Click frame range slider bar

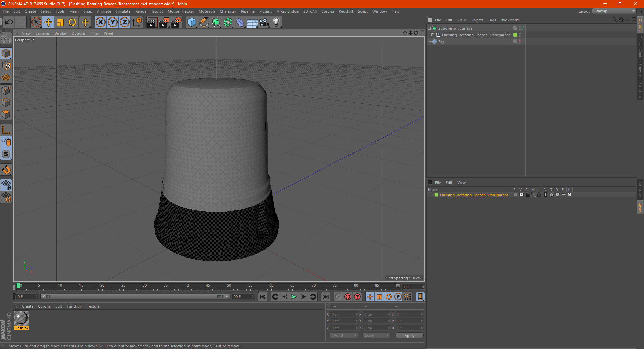click(x=135, y=297)
